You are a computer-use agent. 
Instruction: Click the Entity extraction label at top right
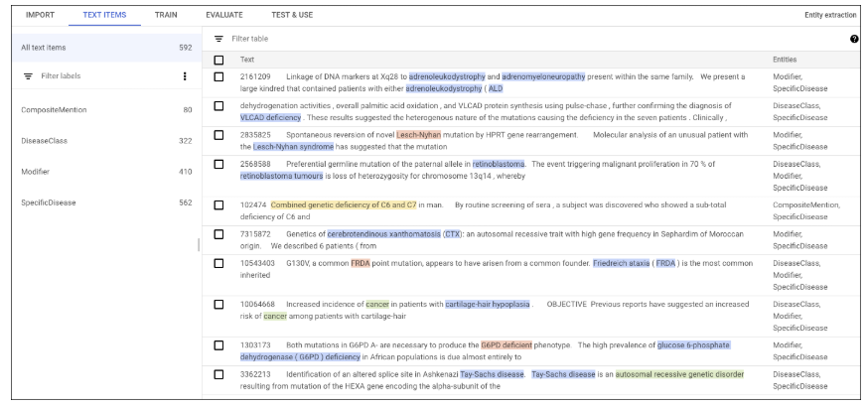830,16
